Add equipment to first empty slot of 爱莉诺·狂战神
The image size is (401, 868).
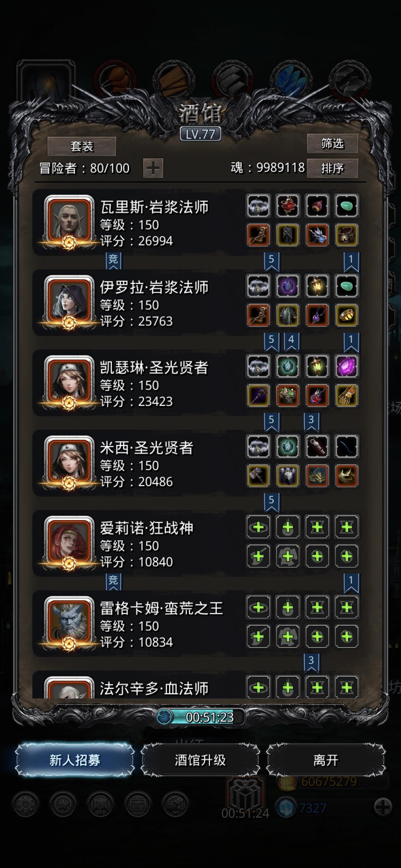click(258, 527)
